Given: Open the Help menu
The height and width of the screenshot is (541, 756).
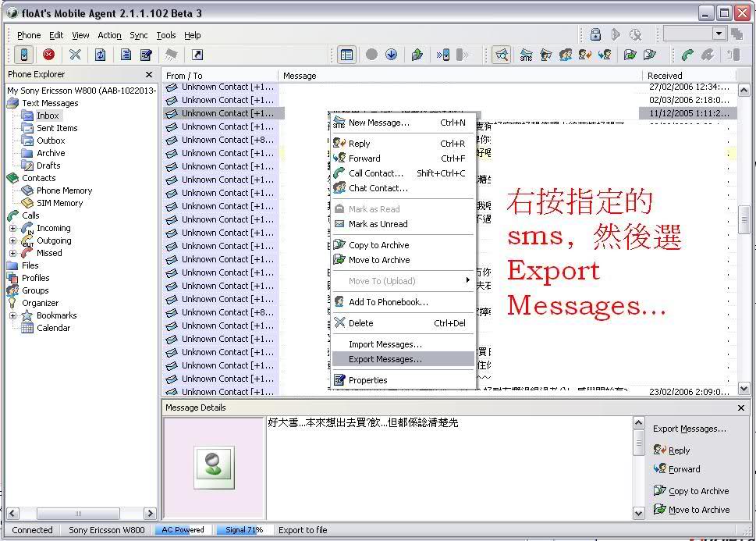Looking at the screenshot, I should (193, 35).
